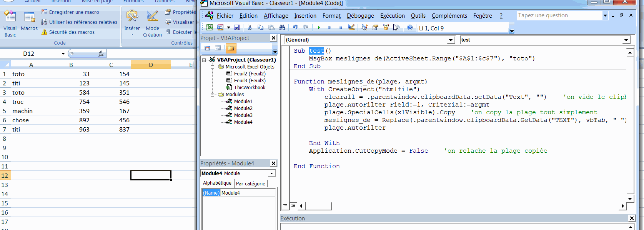The width and height of the screenshot is (644, 230).
Task: Open the Project Explorer icon
Action: pos(364,27)
